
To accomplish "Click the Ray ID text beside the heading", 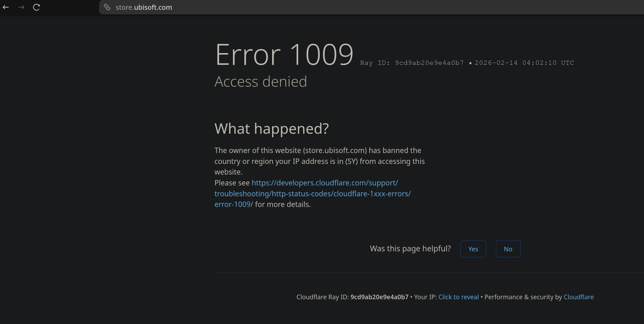I will 412,63.
